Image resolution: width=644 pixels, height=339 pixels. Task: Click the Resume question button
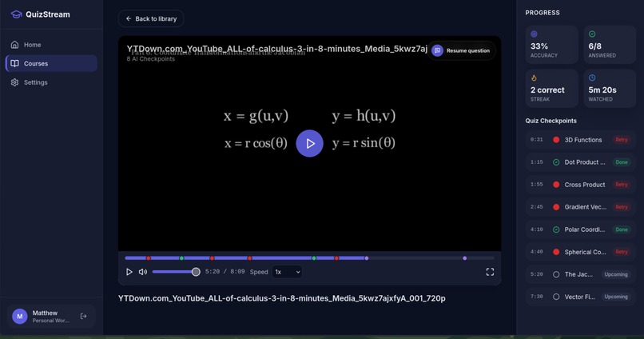coord(462,50)
